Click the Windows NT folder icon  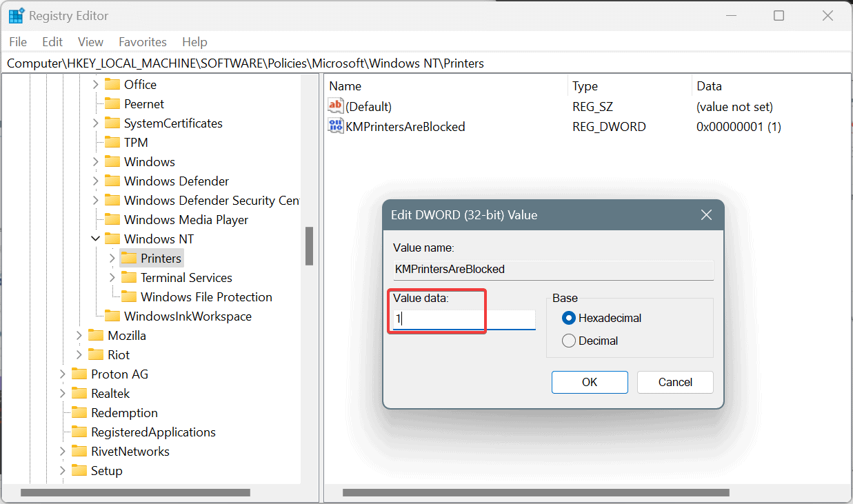[112, 239]
